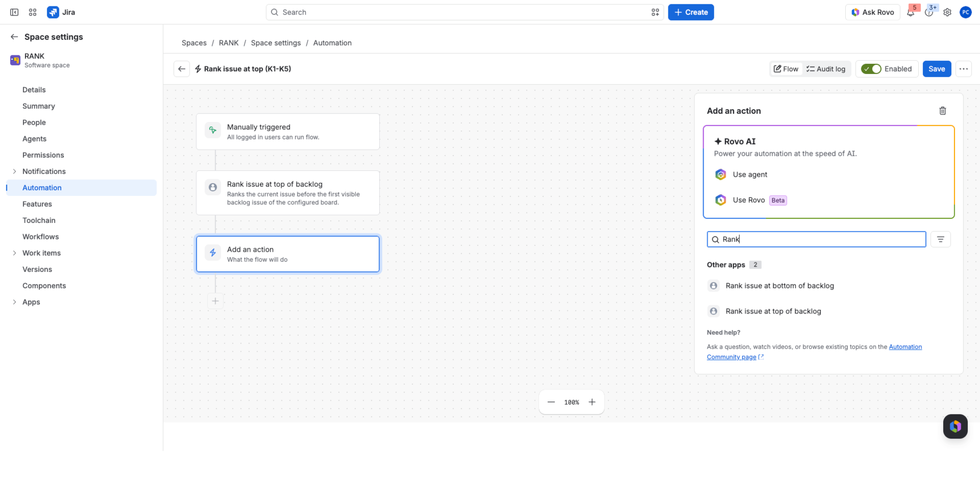Zoom in with the plus icon
This screenshot has width=980, height=479.
coord(592,402)
